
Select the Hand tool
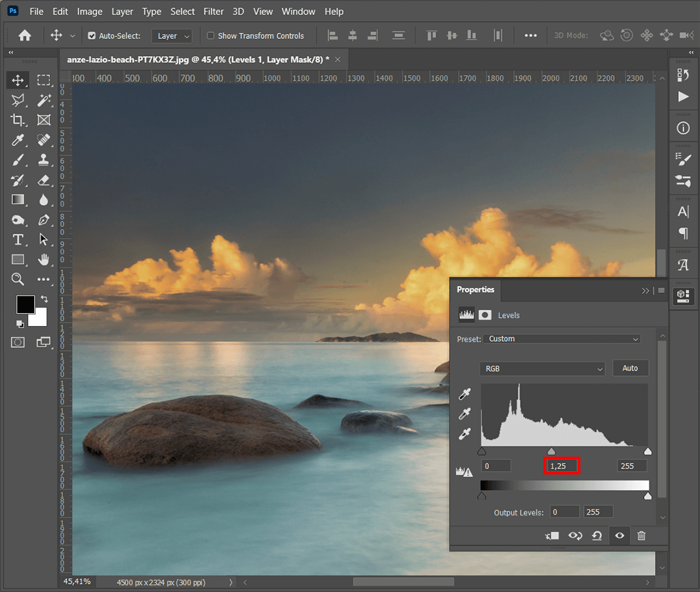pos(43,259)
